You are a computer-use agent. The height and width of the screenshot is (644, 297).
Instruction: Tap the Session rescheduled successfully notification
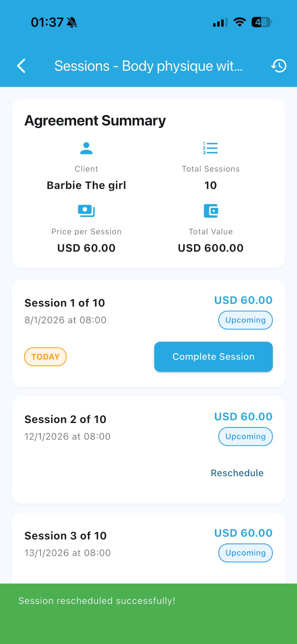pos(97,601)
